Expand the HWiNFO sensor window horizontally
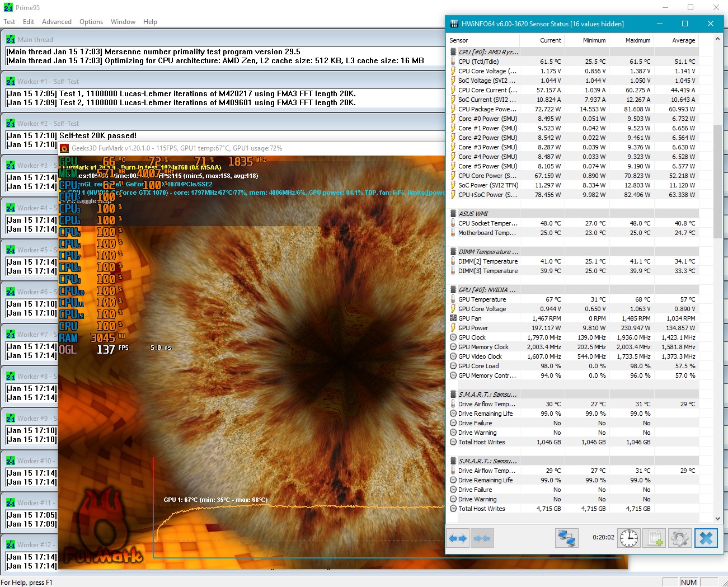 coord(458,538)
